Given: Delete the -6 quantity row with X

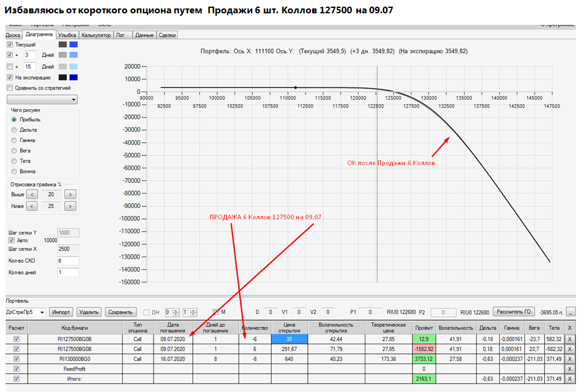Looking at the screenshot, I should 570,339.
